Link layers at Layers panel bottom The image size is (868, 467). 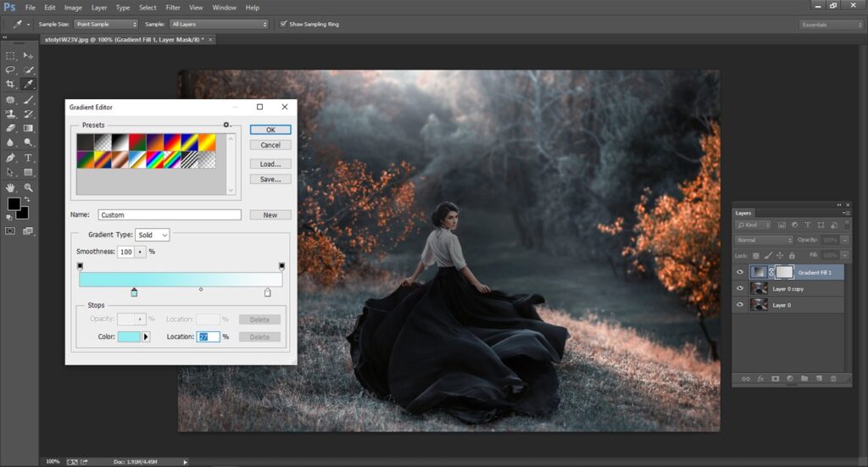[746, 379]
